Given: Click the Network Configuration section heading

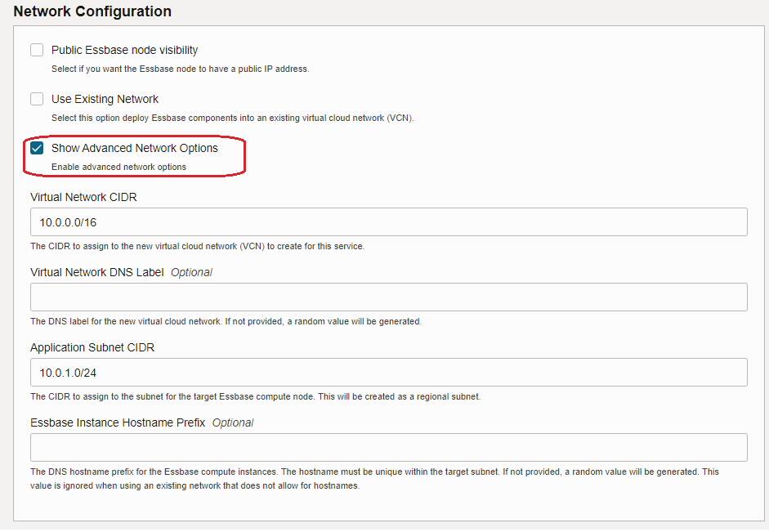Looking at the screenshot, I should (92, 11).
